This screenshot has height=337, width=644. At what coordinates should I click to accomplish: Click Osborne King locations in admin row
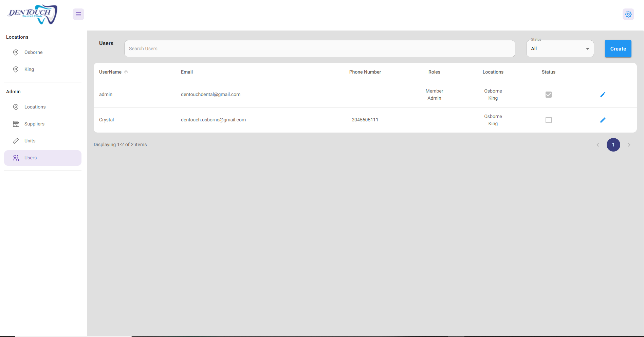[x=493, y=95]
